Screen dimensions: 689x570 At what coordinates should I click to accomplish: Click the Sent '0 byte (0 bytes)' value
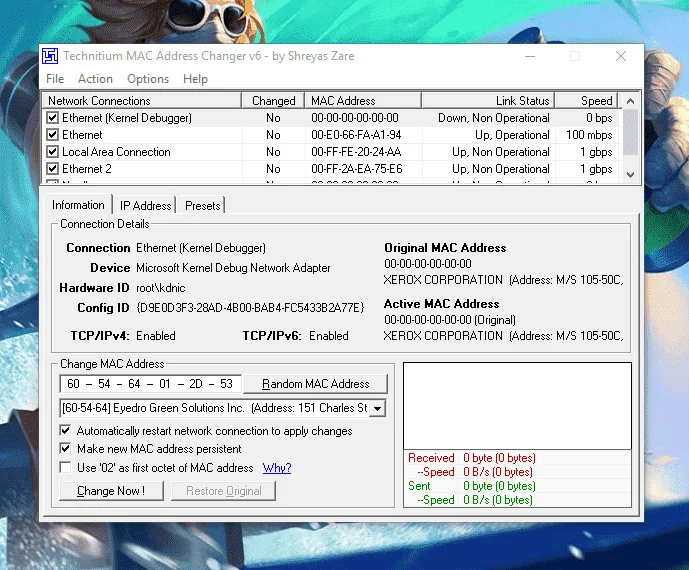pos(499,486)
